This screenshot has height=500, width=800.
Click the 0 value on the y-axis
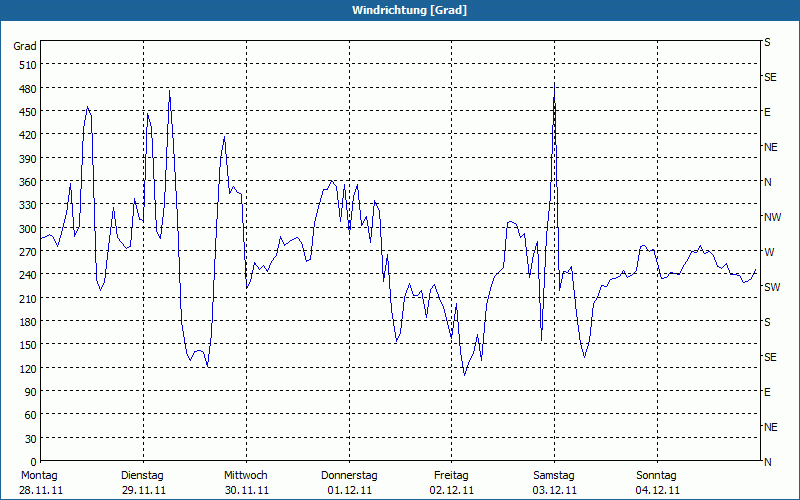[34, 462]
